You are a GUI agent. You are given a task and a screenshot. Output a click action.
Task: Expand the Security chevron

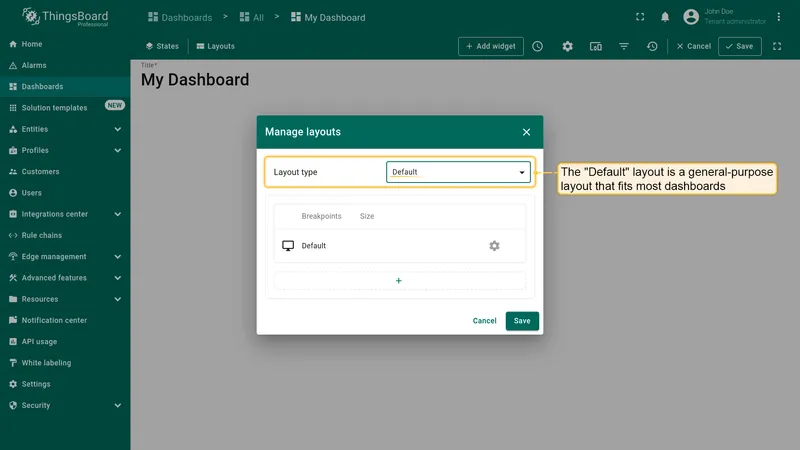118,406
